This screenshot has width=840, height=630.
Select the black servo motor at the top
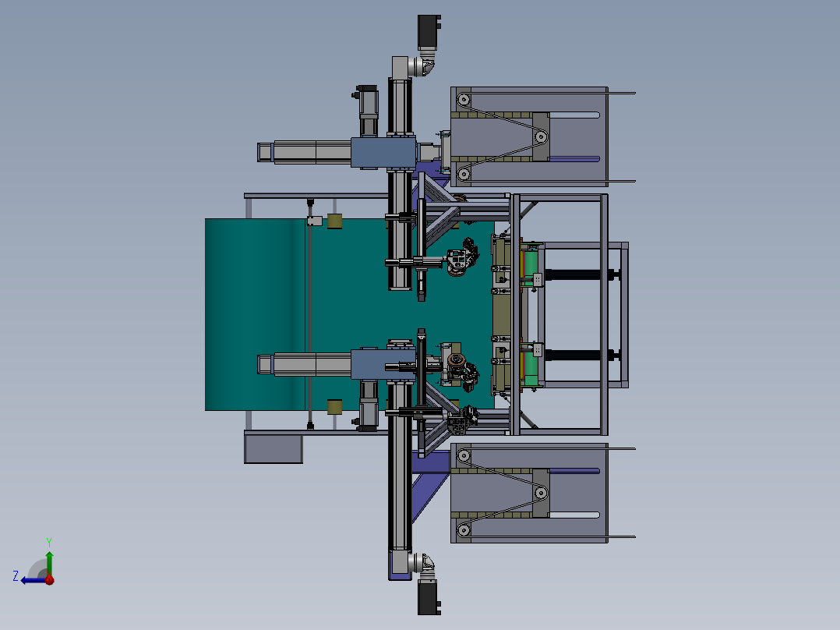click(x=429, y=32)
